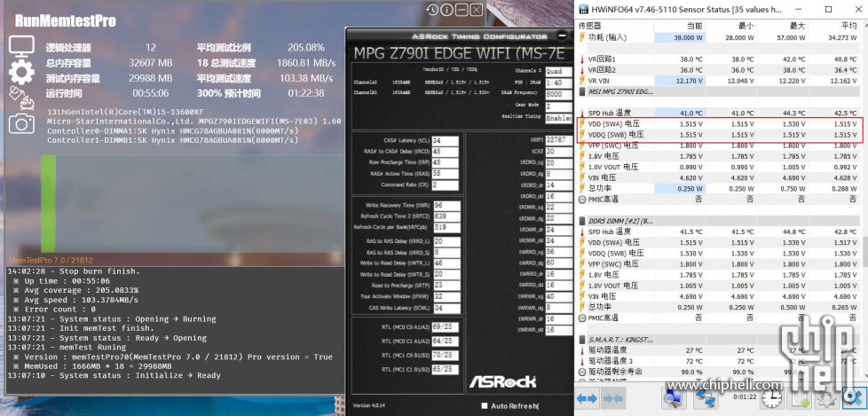Click thermometer icon beside 驱动器温度 3
Image resolution: width=868 pixels, height=416 pixels.
(582, 361)
